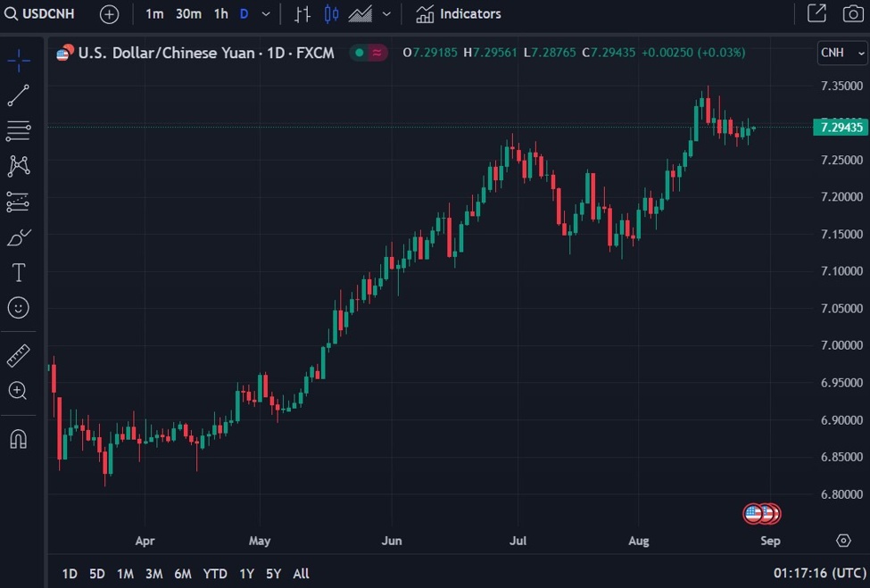This screenshot has height=588, width=870.
Task: Select the crosshair cursor tool
Action: pos(18,60)
